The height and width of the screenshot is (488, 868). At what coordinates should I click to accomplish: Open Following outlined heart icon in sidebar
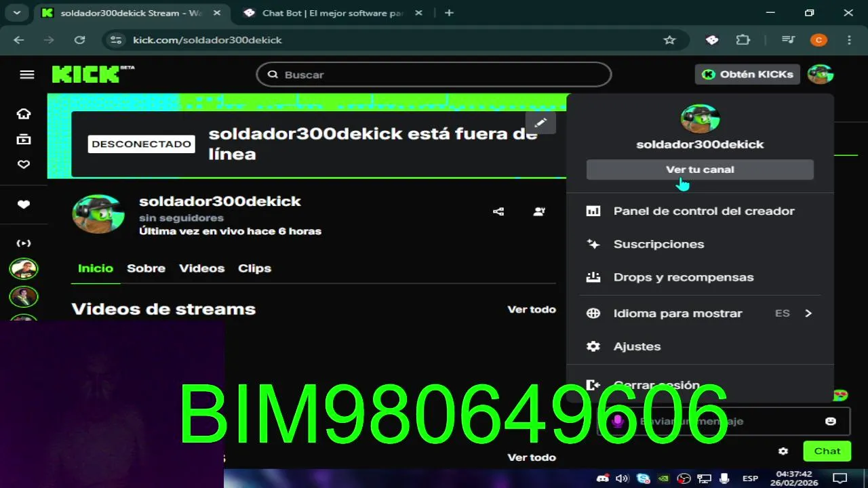click(x=24, y=164)
